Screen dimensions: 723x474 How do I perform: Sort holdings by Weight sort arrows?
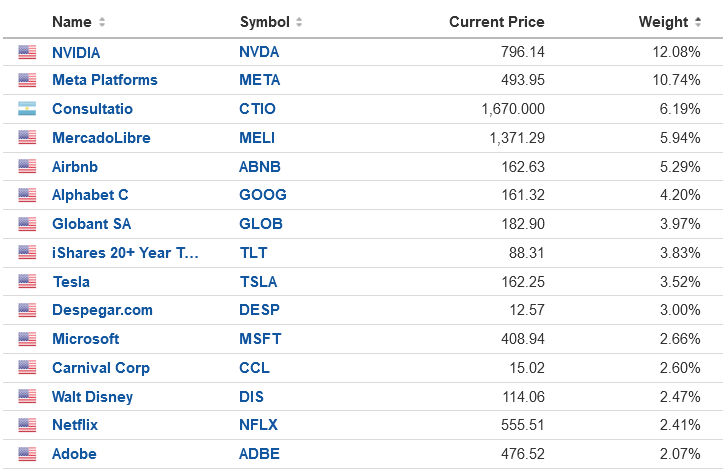(699, 22)
